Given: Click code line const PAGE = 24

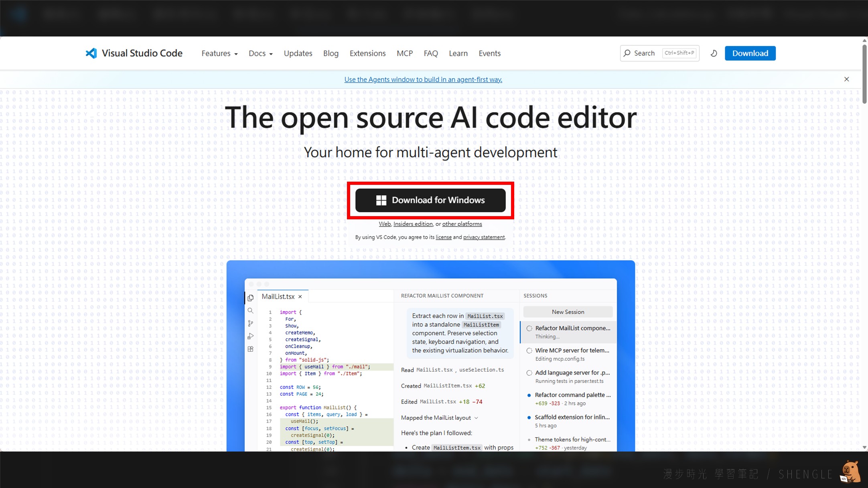Looking at the screenshot, I should click(x=302, y=394).
